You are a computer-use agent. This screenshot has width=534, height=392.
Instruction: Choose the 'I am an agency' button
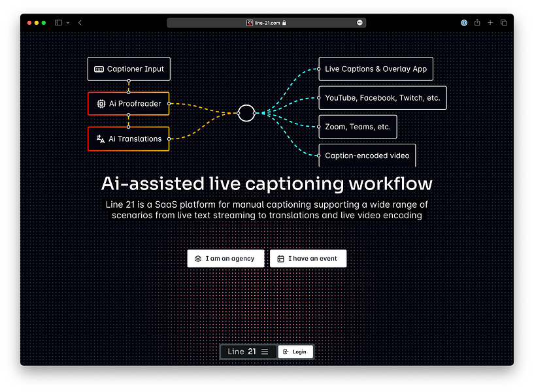225,259
